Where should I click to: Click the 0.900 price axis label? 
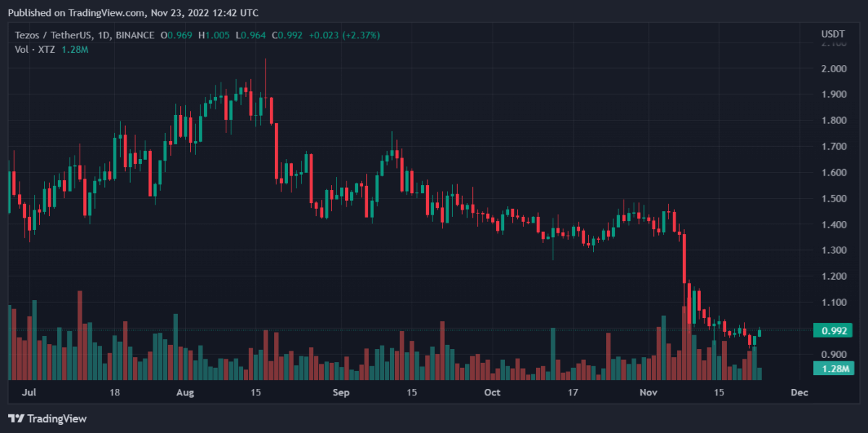point(833,354)
